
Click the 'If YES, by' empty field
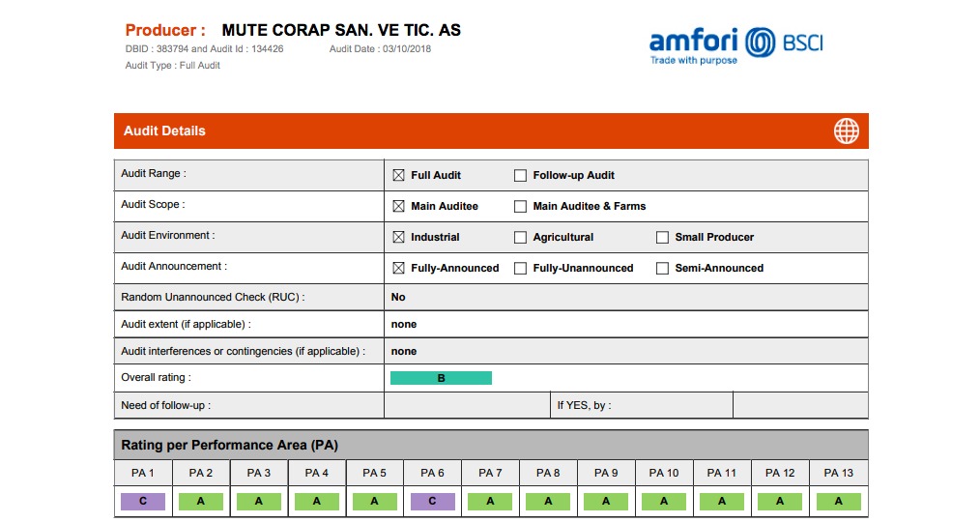[799, 405]
